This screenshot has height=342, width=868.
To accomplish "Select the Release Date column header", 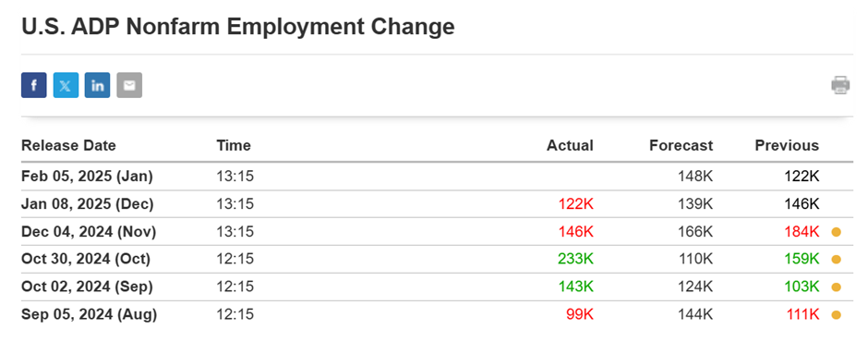I will pyautogui.click(x=68, y=146).
